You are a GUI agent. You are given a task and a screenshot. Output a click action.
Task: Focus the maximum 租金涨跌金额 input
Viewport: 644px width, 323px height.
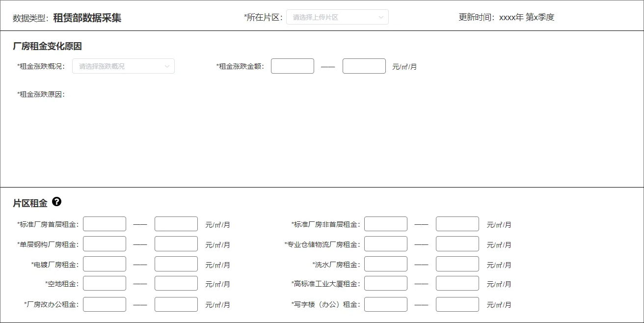(x=364, y=66)
